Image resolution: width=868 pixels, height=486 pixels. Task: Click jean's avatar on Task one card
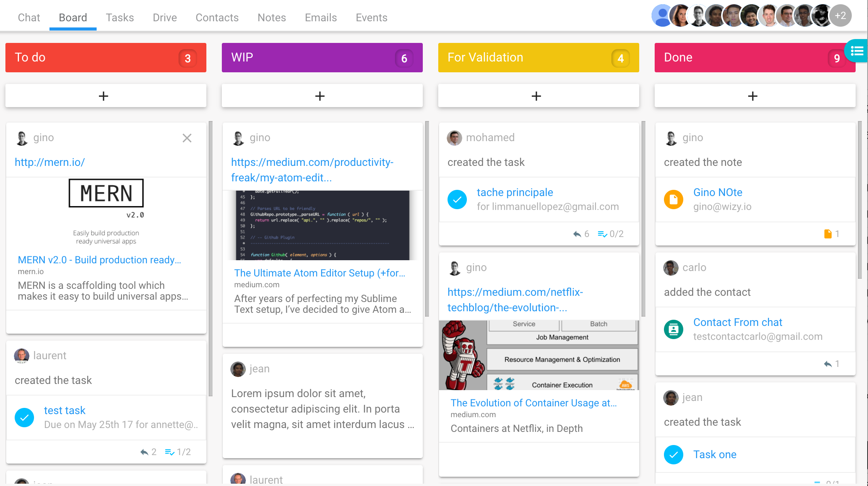pos(671,398)
